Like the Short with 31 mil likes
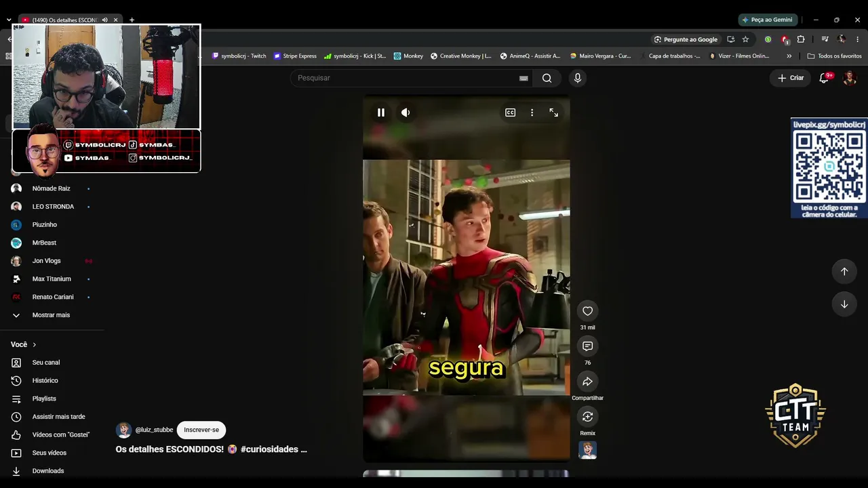The width and height of the screenshot is (868, 488). 588,311
